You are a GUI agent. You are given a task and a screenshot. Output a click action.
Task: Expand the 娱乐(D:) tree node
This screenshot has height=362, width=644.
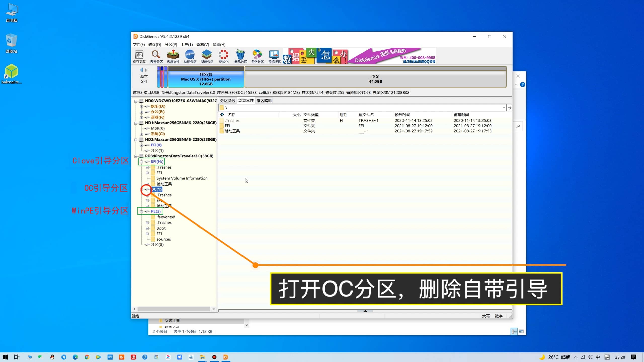pos(141,106)
